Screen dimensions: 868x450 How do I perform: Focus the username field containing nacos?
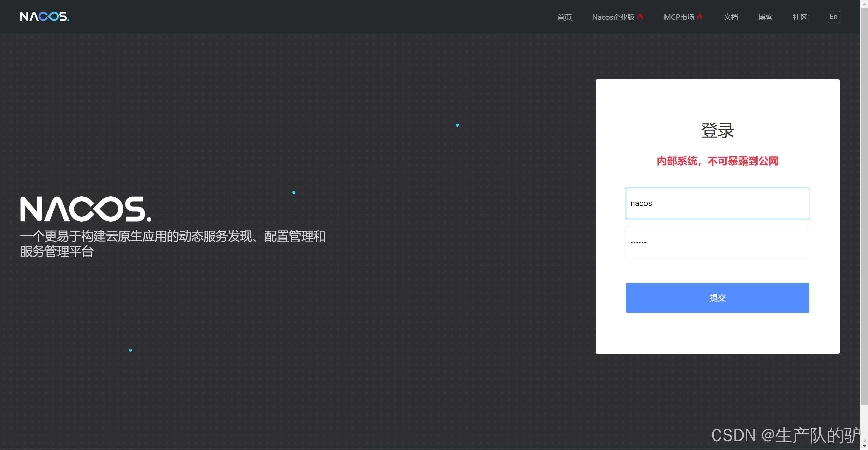pyautogui.click(x=717, y=203)
